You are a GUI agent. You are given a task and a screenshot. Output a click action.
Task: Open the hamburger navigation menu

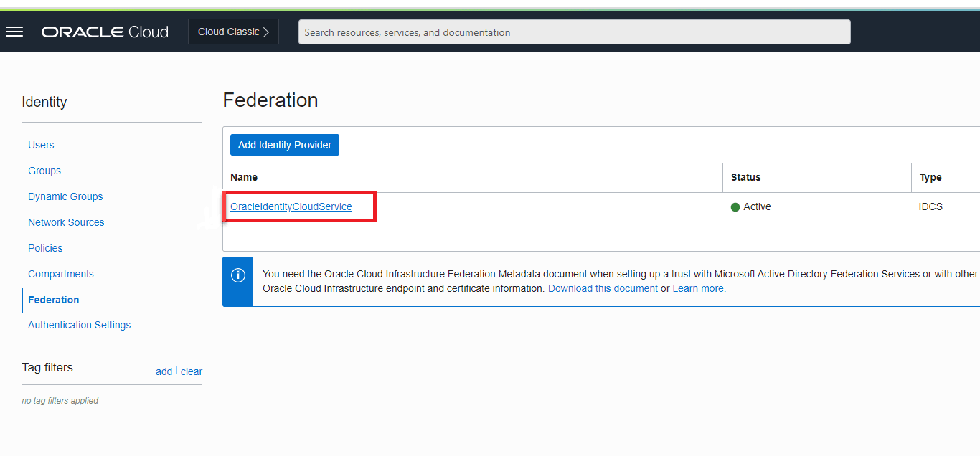tap(14, 32)
